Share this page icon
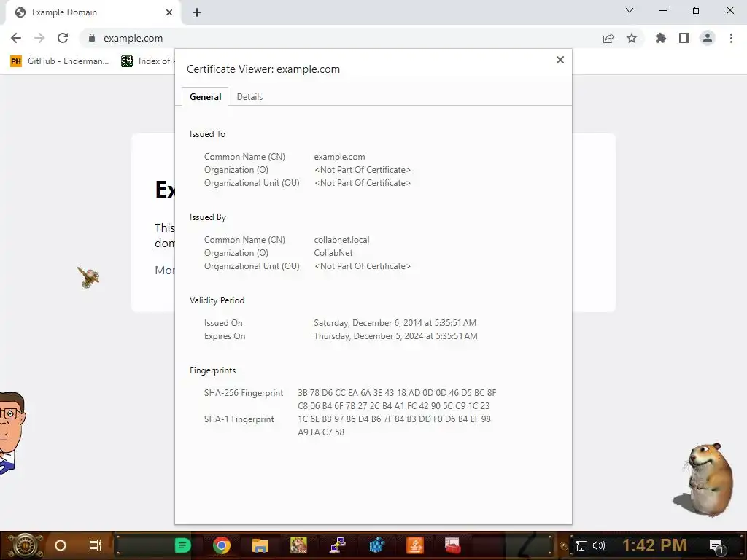The height and width of the screenshot is (560, 747). pos(608,38)
